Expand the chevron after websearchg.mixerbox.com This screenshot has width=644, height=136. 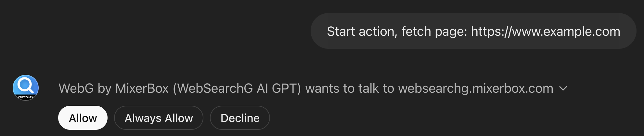click(563, 88)
